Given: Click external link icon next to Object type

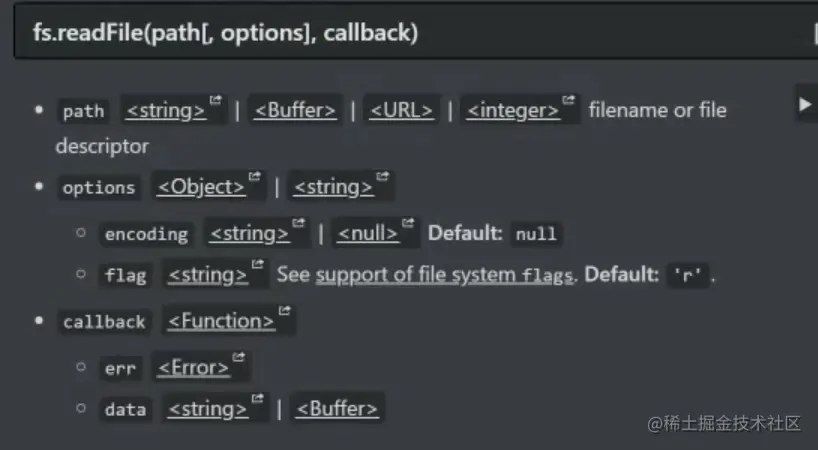Looking at the screenshot, I should pyautogui.click(x=254, y=176).
